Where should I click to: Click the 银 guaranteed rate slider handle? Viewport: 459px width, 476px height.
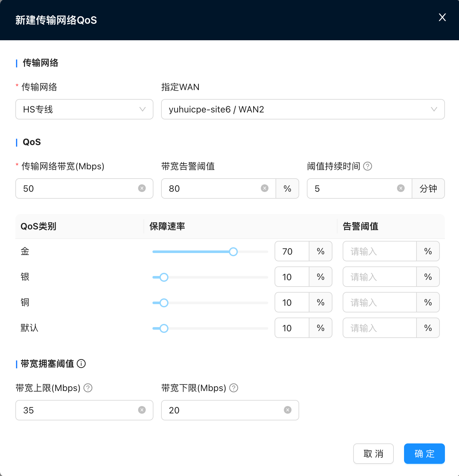click(x=164, y=277)
